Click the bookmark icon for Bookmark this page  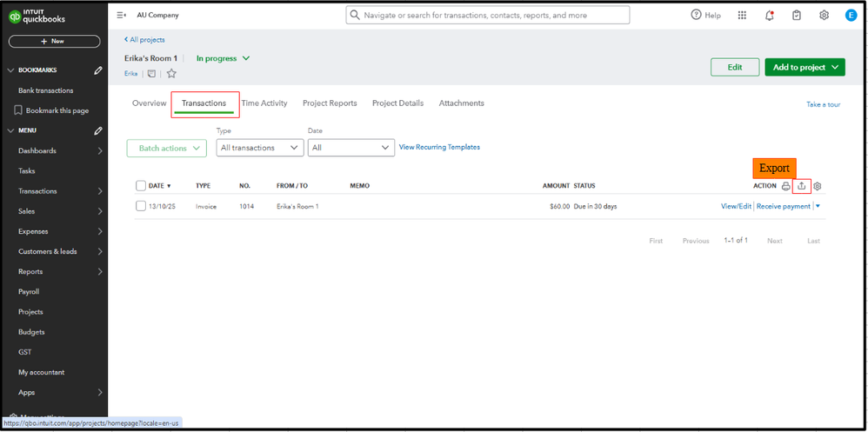coord(18,110)
